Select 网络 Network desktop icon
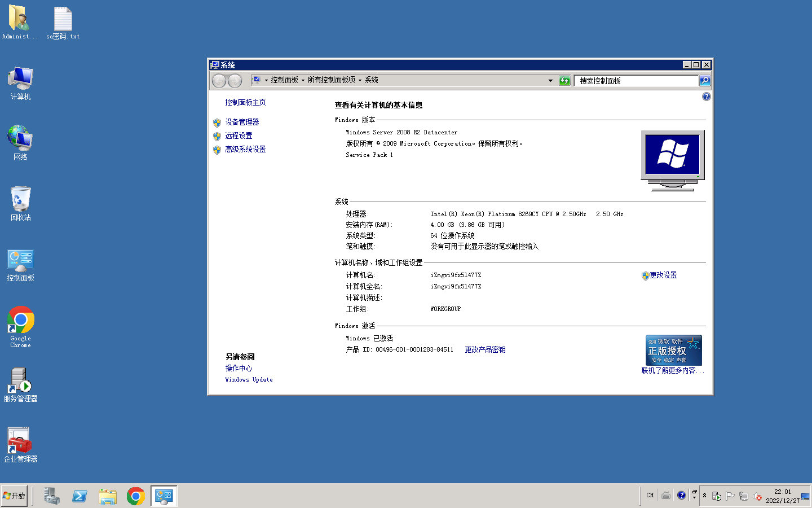 [20, 143]
